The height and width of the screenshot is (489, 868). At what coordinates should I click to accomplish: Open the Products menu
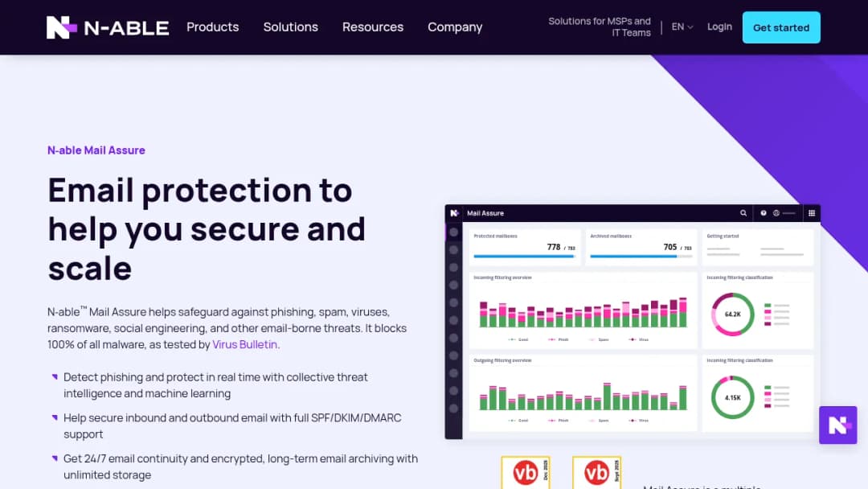click(x=212, y=27)
